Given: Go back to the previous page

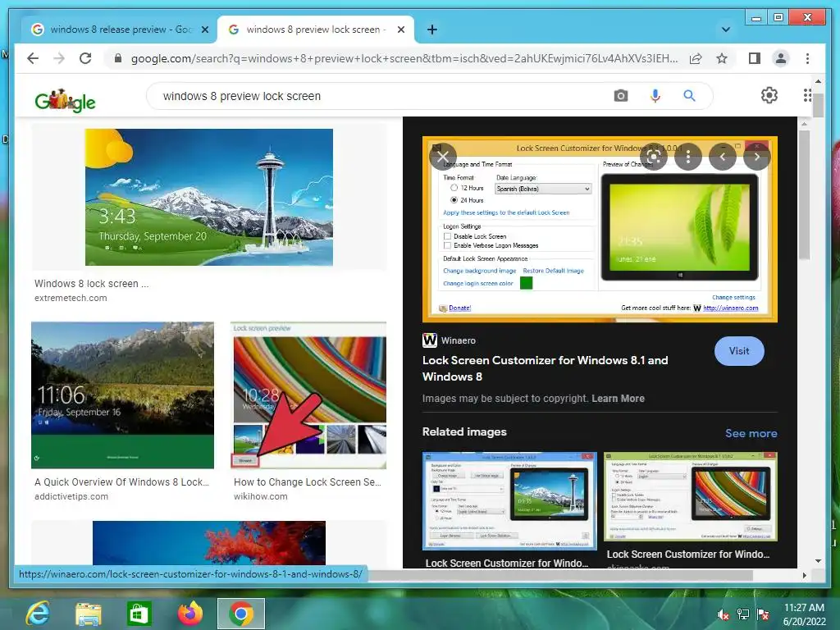Looking at the screenshot, I should (x=33, y=58).
